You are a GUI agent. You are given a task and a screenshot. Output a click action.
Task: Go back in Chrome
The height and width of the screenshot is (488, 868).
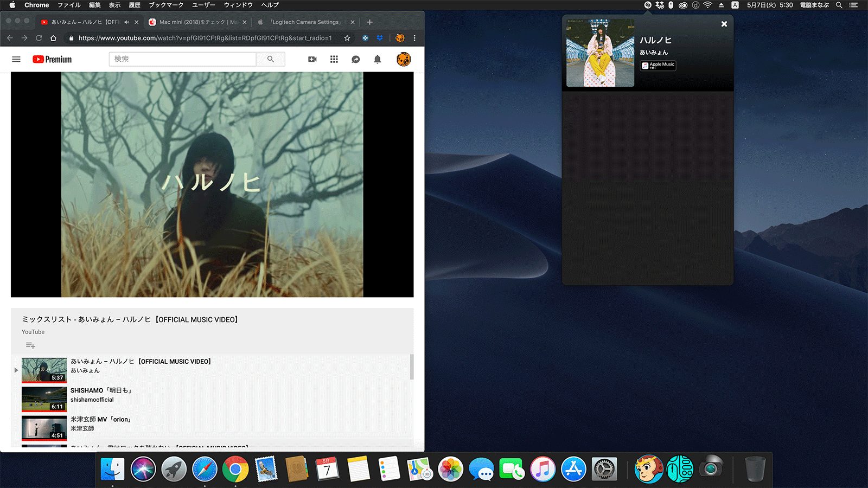(10, 38)
